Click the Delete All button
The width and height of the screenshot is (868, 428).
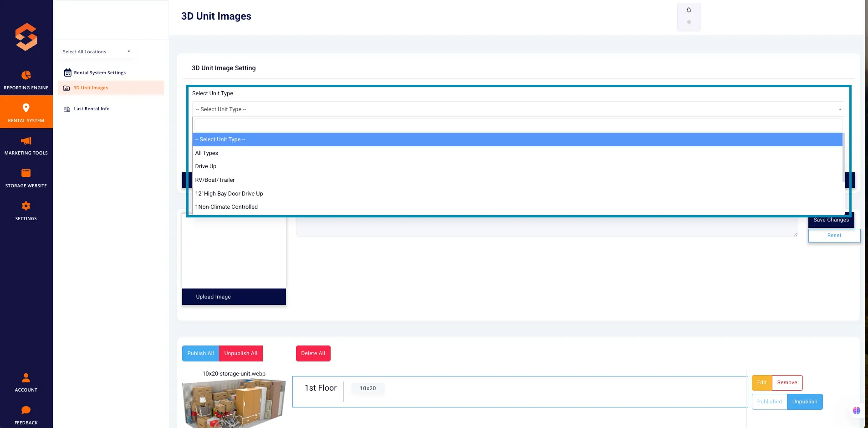coord(313,354)
